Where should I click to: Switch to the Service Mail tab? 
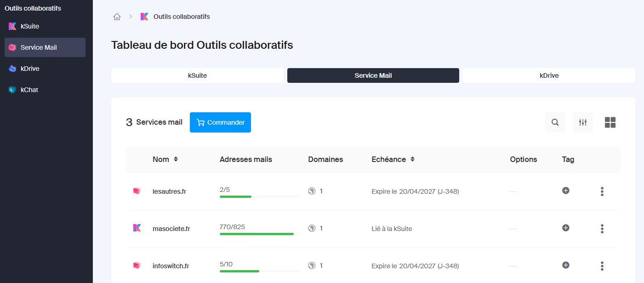[373, 75]
